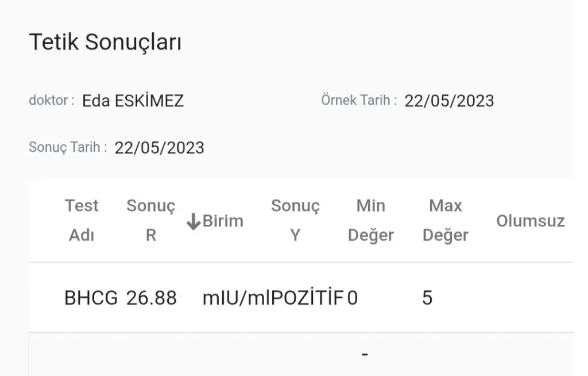
Task: Click the Tetik Sonuçları page title
Action: coord(105,42)
